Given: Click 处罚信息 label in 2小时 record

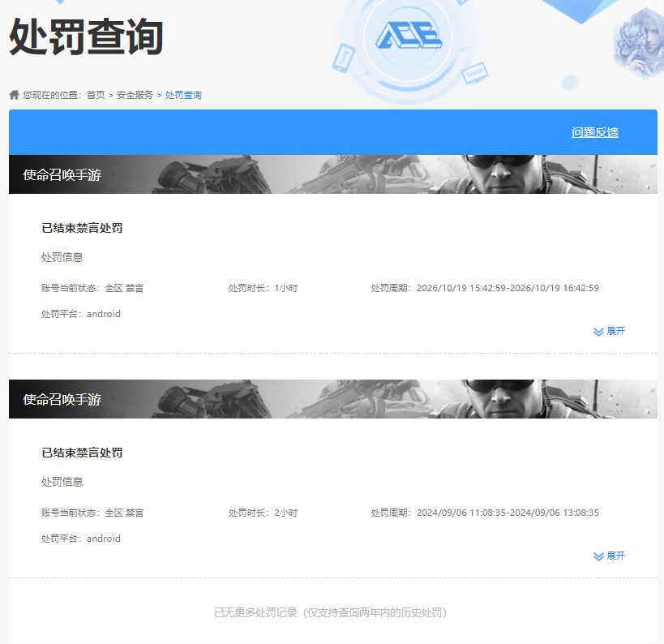Looking at the screenshot, I should [62, 482].
